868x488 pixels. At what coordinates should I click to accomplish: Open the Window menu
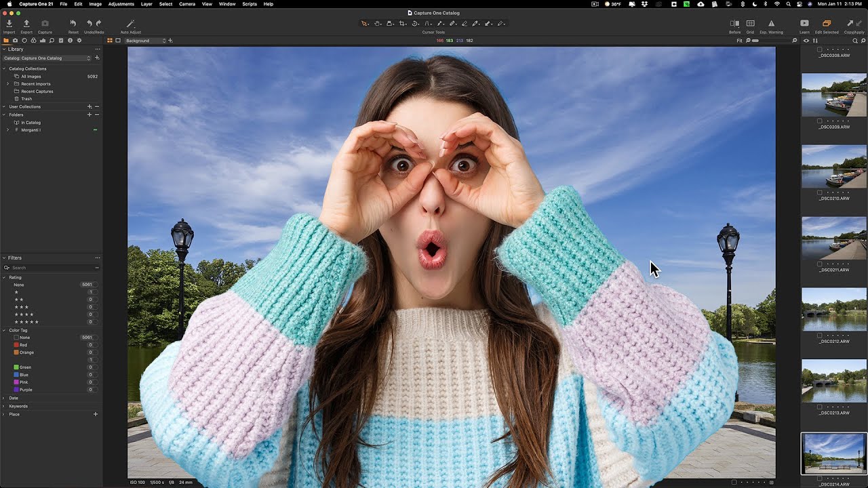tap(227, 4)
